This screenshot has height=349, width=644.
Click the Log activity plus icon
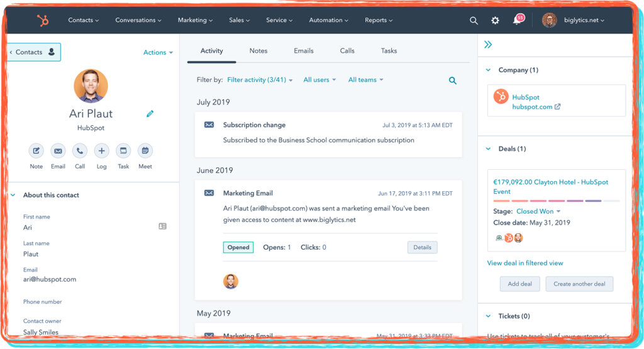point(101,151)
